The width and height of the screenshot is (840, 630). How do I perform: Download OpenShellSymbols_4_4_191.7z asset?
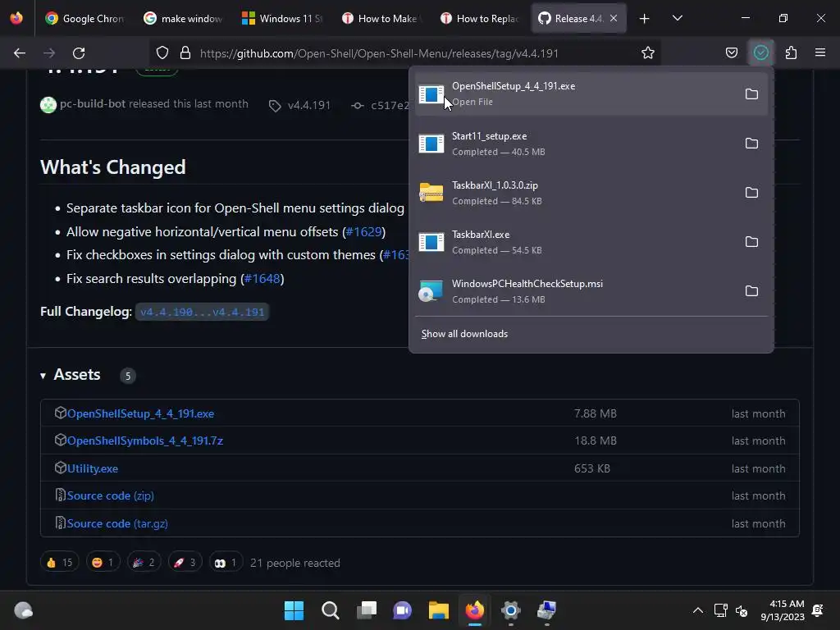pos(145,441)
